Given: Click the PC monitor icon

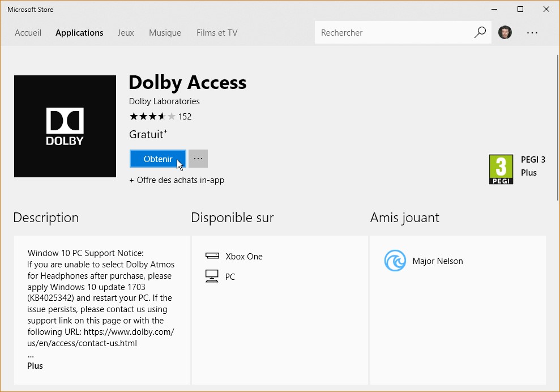Looking at the screenshot, I should pos(212,276).
